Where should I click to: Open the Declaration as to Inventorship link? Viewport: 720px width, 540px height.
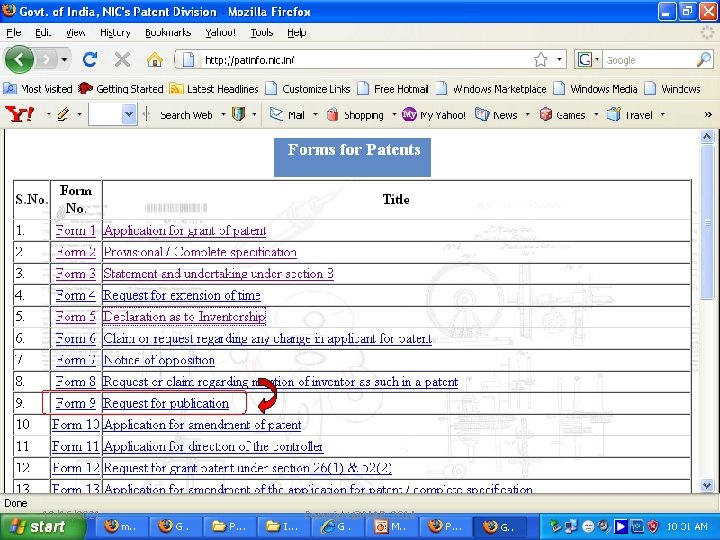tap(184, 317)
